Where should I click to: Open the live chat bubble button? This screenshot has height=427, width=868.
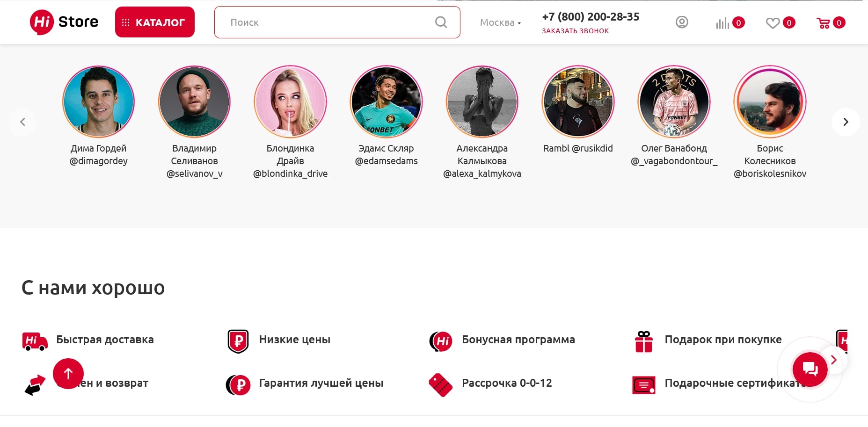click(810, 369)
